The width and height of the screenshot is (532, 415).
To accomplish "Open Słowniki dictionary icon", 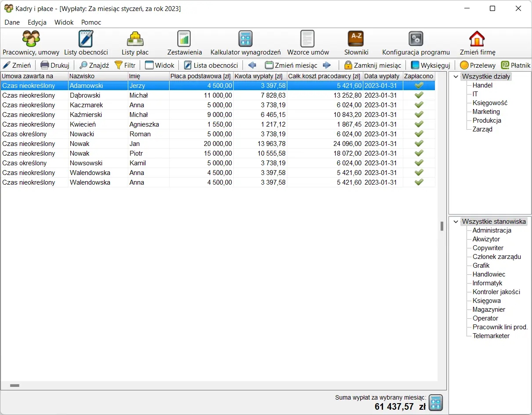I will (356, 39).
